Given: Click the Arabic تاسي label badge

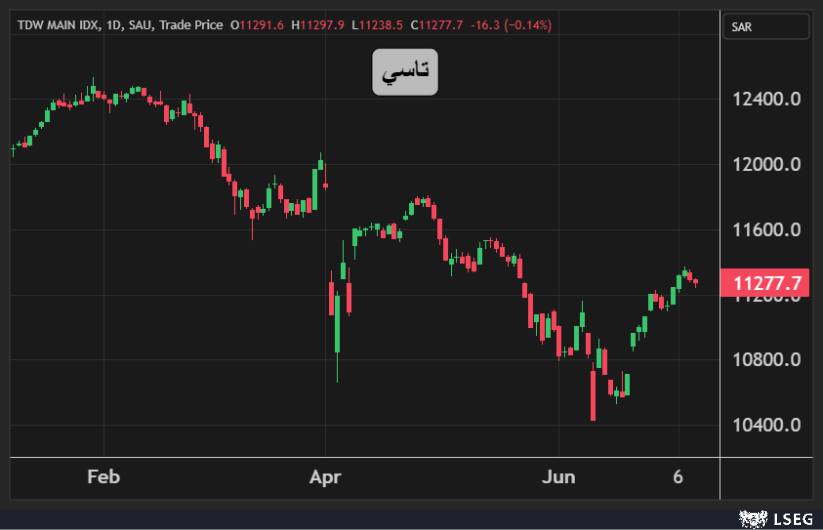Looking at the screenshot, I should click(x=405, y=71).
